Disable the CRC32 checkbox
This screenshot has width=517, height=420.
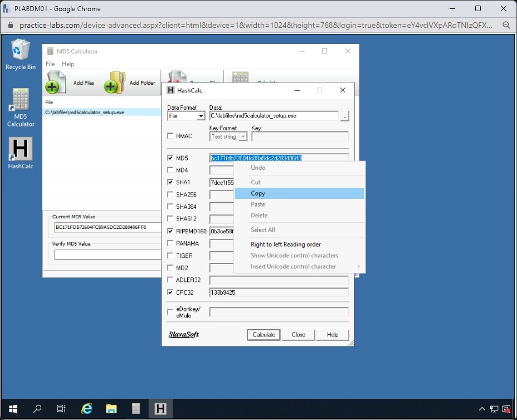click(170, 292)
